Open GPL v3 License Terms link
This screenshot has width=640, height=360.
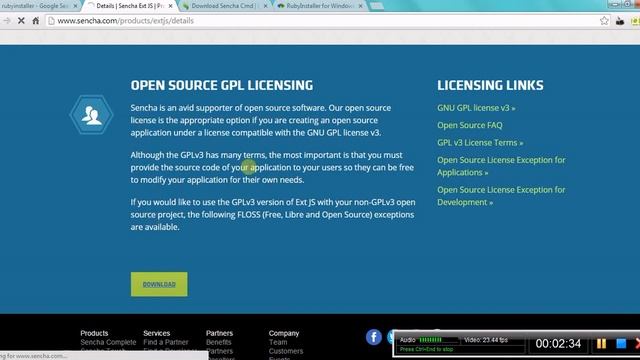click(x=480, y=142)
